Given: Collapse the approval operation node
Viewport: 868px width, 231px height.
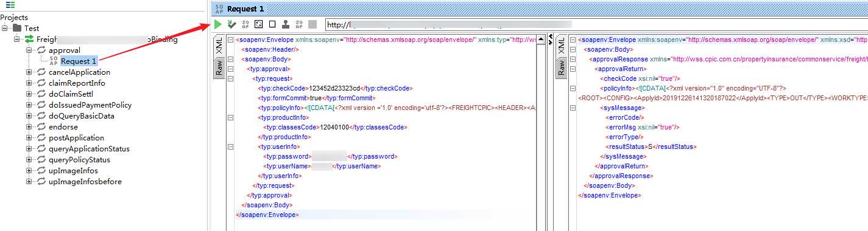Looking at the screenshot, I should tap(29, 50).
